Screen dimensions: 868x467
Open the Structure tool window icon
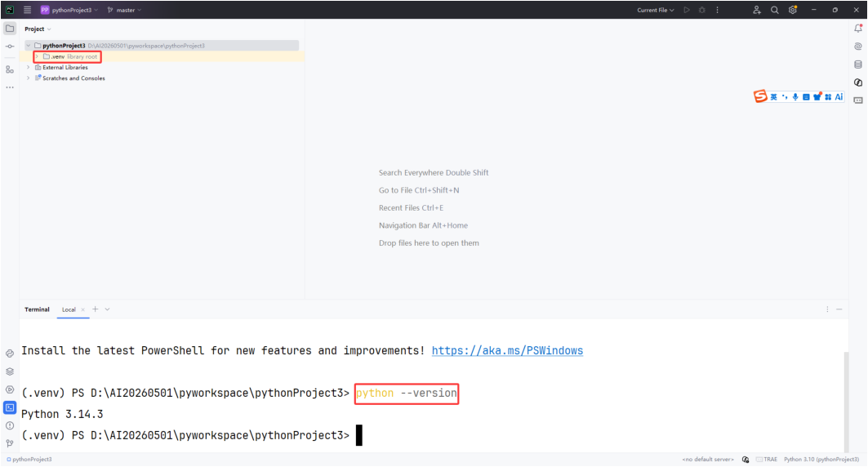(x=10, y=69)
